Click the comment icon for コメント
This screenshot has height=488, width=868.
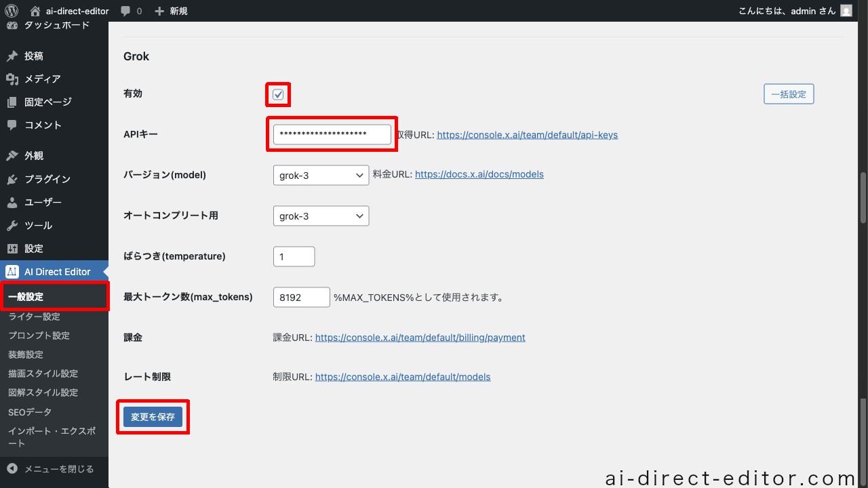[x=12, y=125]
